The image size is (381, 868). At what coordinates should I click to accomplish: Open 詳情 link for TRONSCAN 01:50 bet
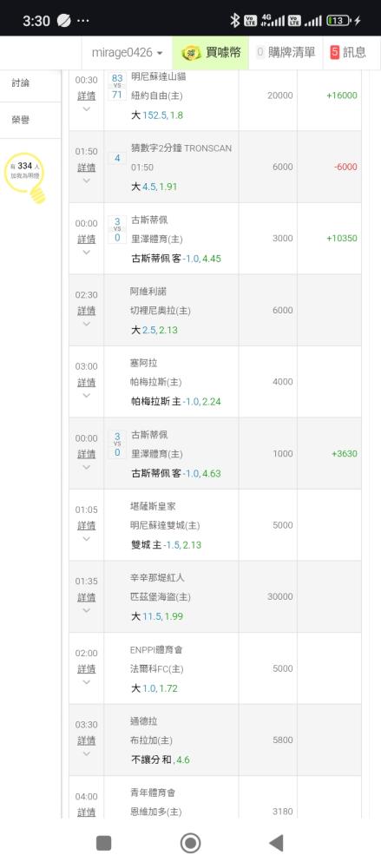pyautogui.click(x=86, y=168)
